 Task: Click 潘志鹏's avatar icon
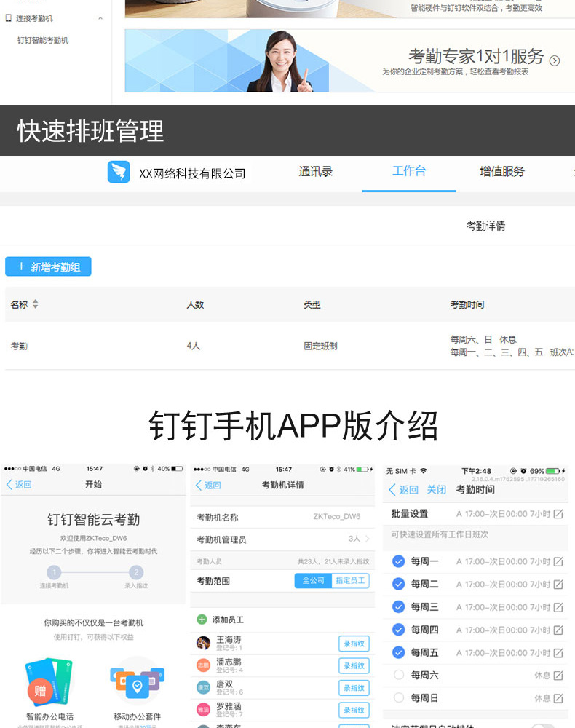(203, 665)
